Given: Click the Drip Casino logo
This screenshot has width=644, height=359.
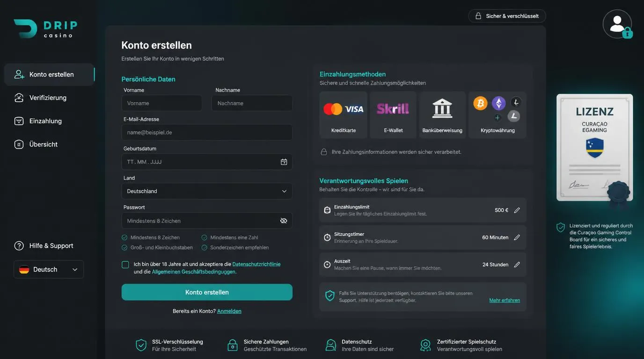Looking at the screenshot, I should pos(45,29).
